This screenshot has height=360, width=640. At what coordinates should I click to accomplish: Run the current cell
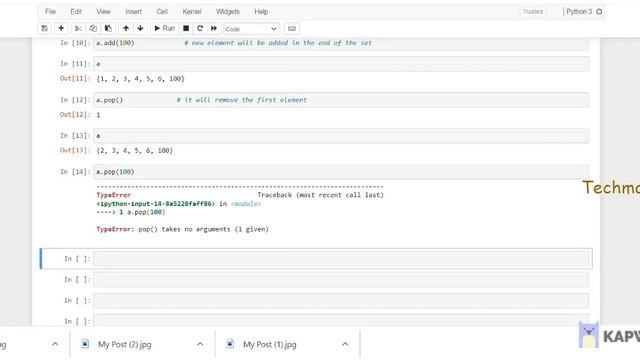pyautogui.click(x=164, y=29)
